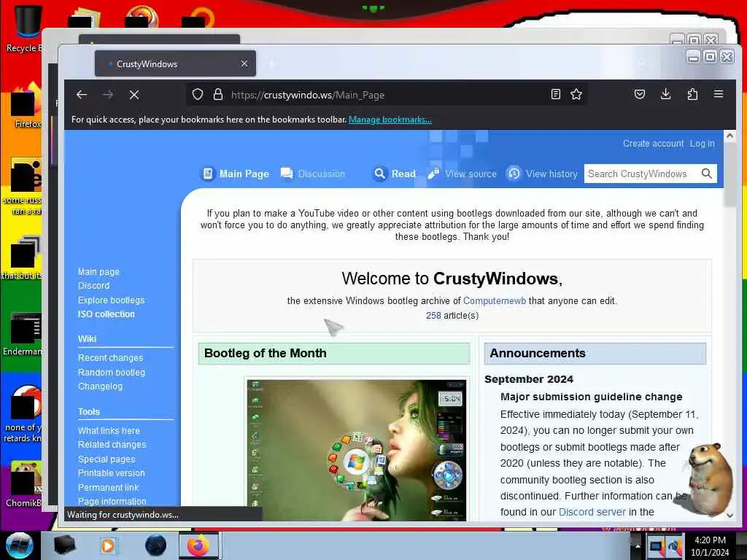Open the black folder taskbar icon
Image resolution: width=747 pixels, height=560 pixels.
point(64,545)
